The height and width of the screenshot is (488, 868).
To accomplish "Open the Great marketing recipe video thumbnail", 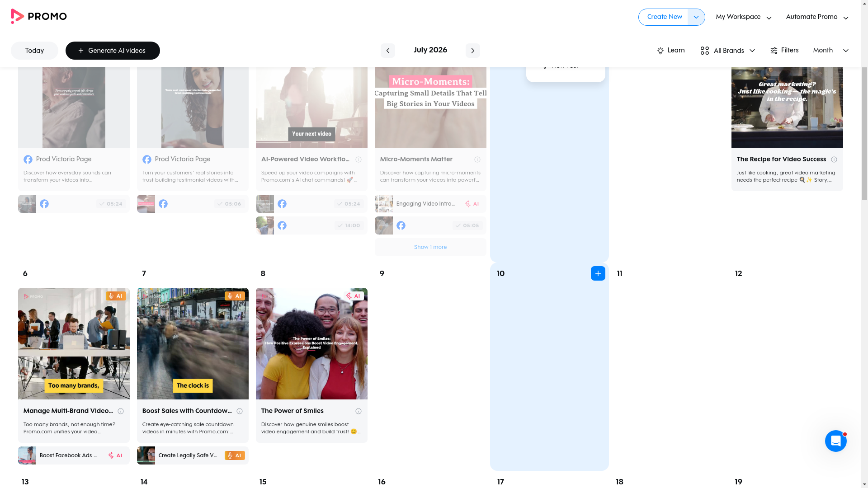I will tap(787, 108).
